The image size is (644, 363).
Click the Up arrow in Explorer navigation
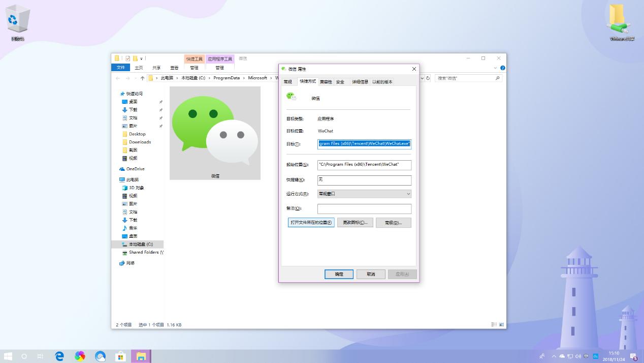[142, 78]
